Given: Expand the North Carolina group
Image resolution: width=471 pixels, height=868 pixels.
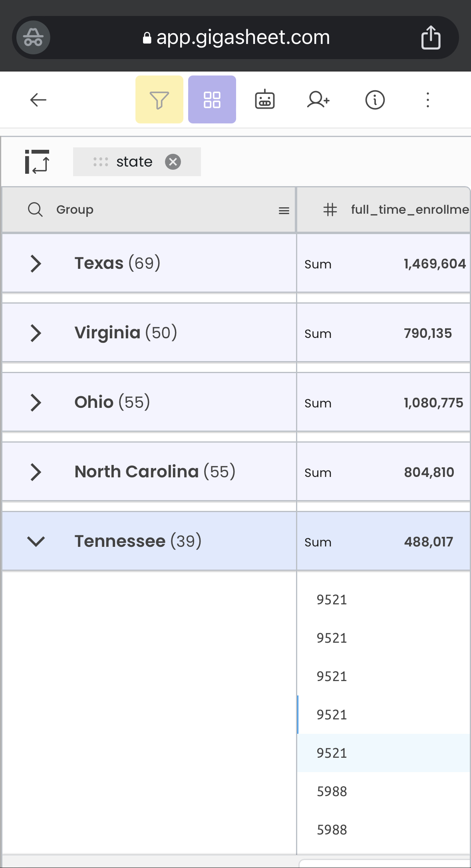Looking at the screenshot, I should click(x=36, y=472).
